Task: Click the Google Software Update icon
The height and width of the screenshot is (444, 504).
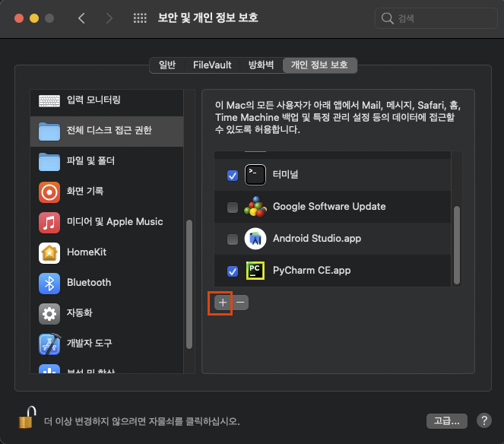Action: [255, 207]
